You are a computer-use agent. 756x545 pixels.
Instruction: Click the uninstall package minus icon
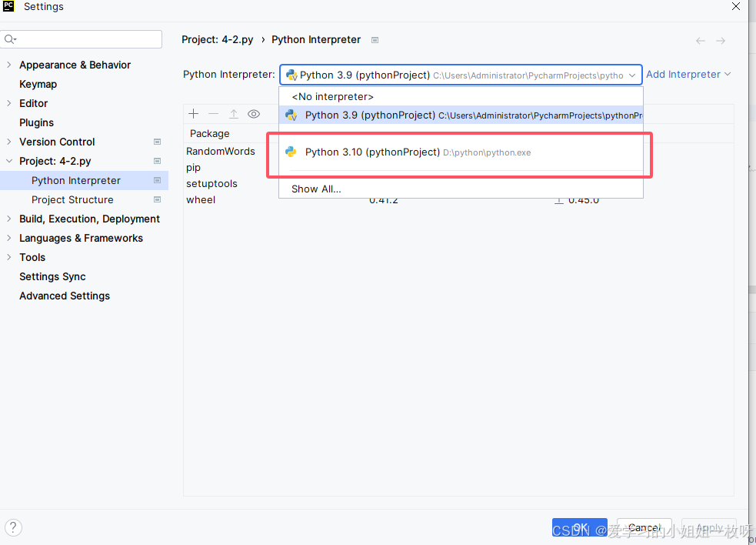coord(214,114)
